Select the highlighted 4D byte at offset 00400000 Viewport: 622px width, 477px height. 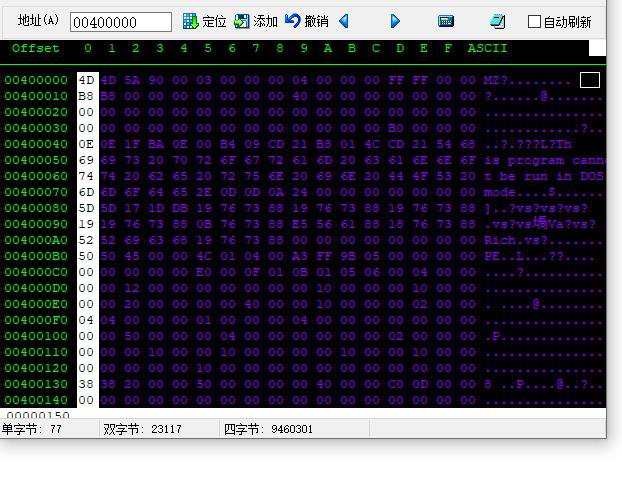87,80
